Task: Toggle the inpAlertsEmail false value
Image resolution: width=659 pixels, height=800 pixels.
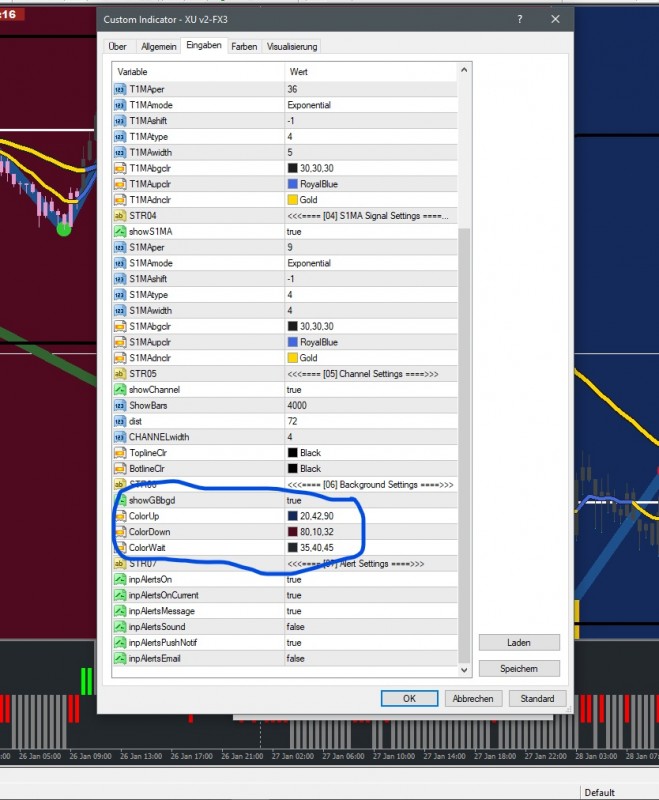Action: point(295,659)
